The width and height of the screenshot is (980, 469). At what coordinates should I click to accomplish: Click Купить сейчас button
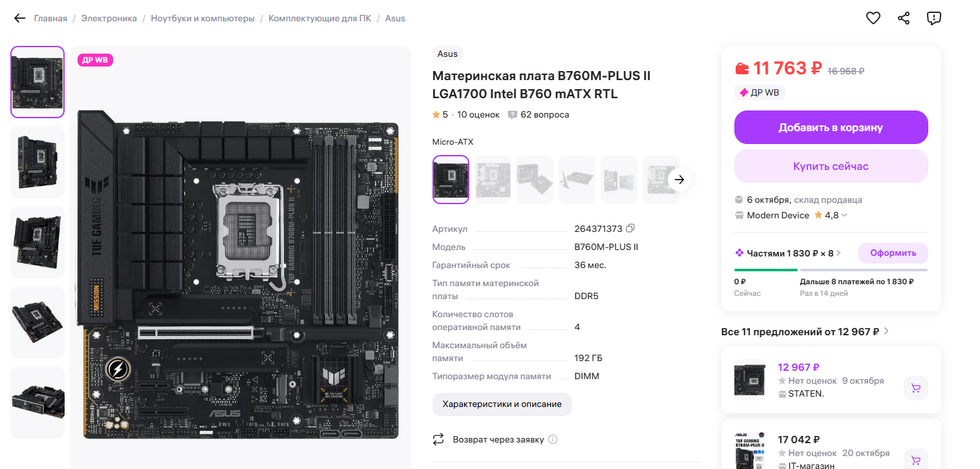coord(831,166)
